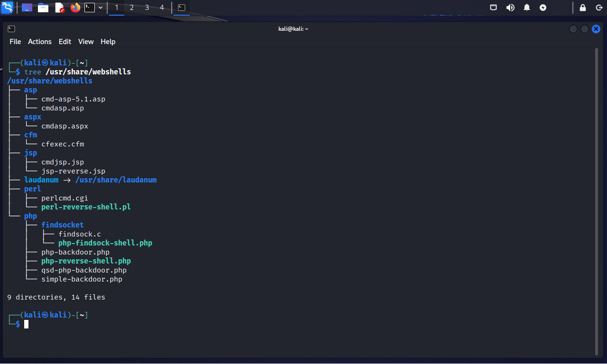Launch the file manager from panel

pos(43,8)
